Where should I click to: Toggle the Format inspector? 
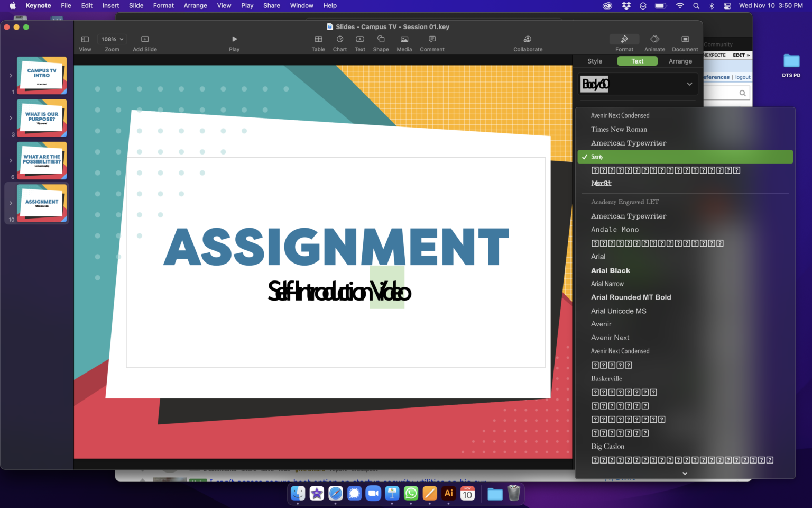point(624,39)
